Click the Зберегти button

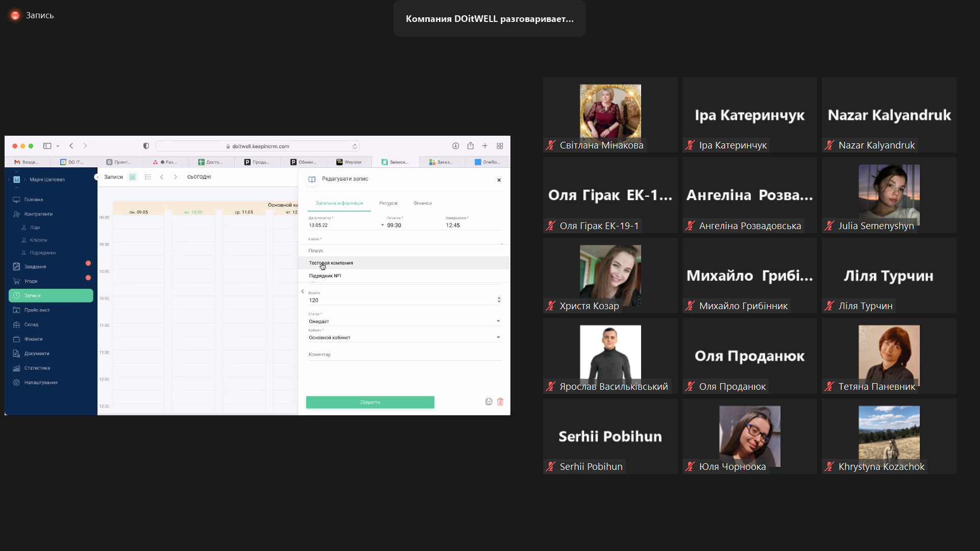(x=370, y=402)
